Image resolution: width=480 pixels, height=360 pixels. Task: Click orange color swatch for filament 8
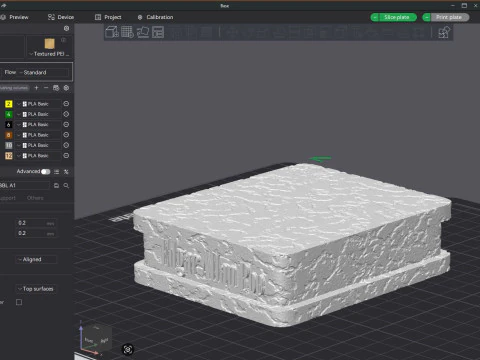point(9,135)
